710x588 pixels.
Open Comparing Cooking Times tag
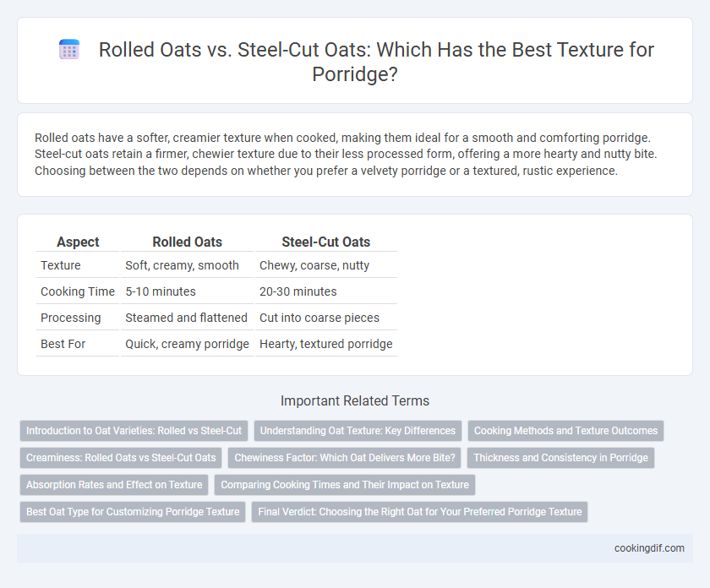tap(345, 485)
